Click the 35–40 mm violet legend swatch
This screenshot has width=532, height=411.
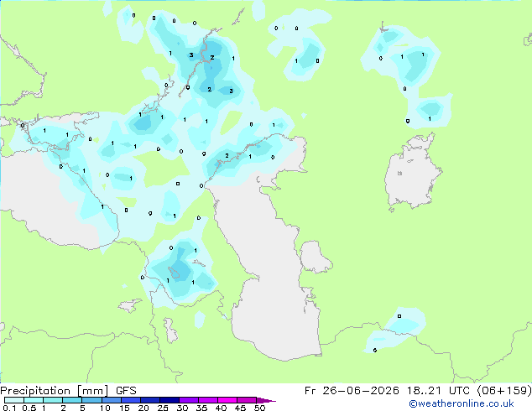208,400
